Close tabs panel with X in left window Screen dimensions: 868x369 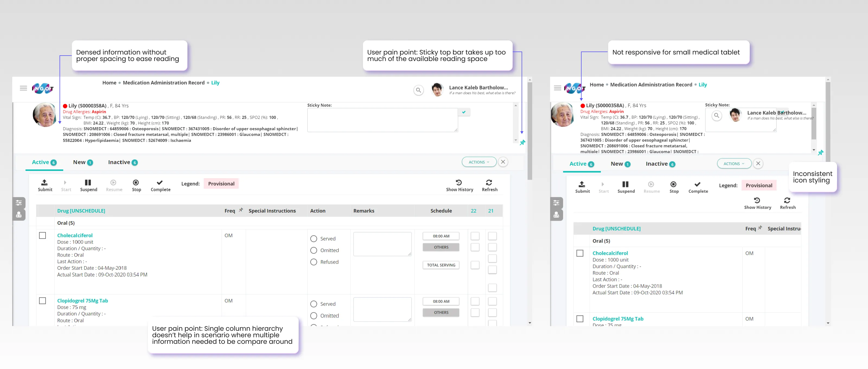(x=503, y=162)
